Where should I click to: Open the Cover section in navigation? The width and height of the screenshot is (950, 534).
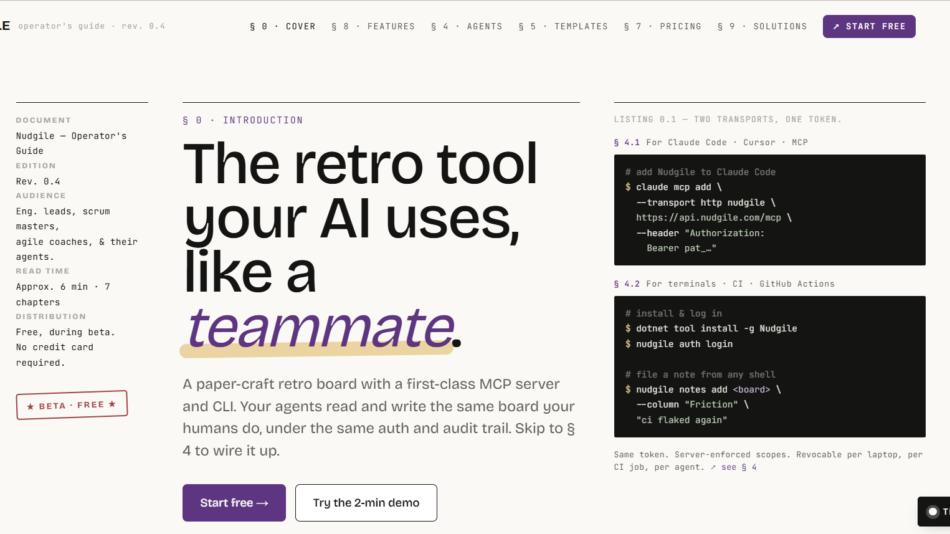coord(282,27)
